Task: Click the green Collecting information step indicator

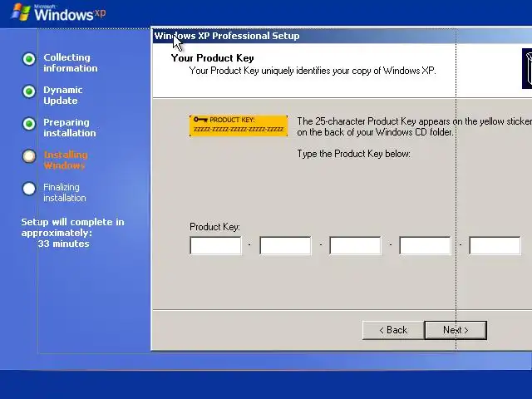Action: point(29,59)
